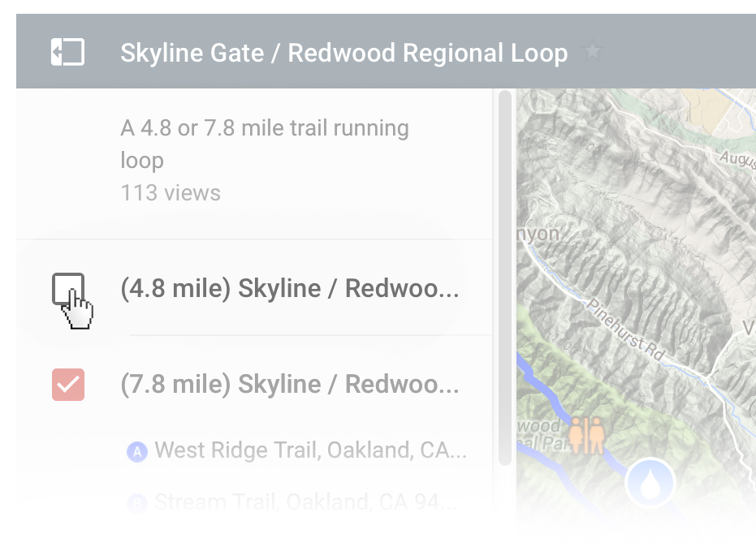Click the 113 views text
The height and width of the screenshot is (547, 756).
[x=171, y=193]
